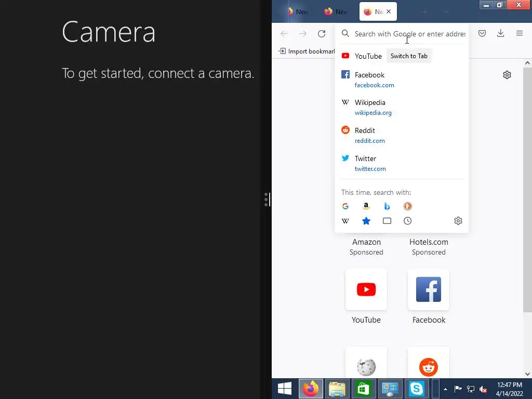Screen dimensions: 532x399
Task: Search only in History
Action: tap(407, 221)
